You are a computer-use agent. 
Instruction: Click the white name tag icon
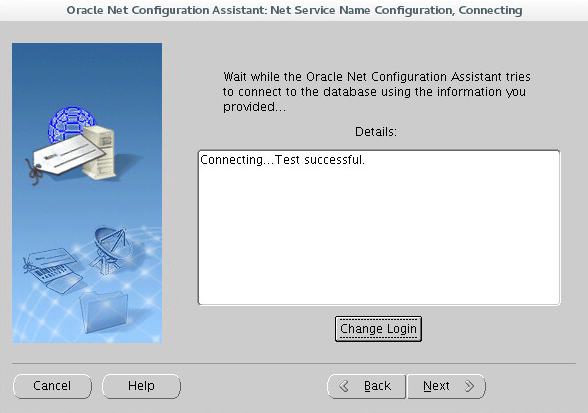pyautogui.click(x=69, y=155)
